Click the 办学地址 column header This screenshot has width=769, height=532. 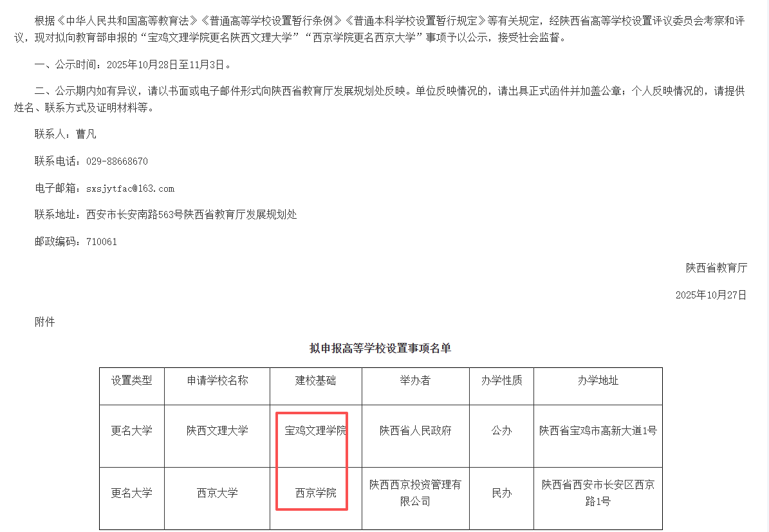(x=598, y=380)
